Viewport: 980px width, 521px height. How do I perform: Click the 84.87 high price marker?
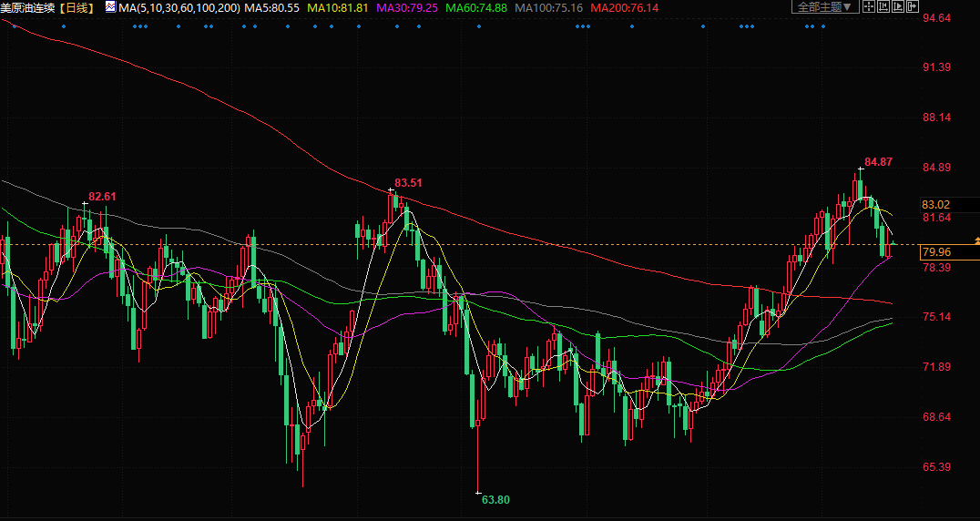(878, 162)
